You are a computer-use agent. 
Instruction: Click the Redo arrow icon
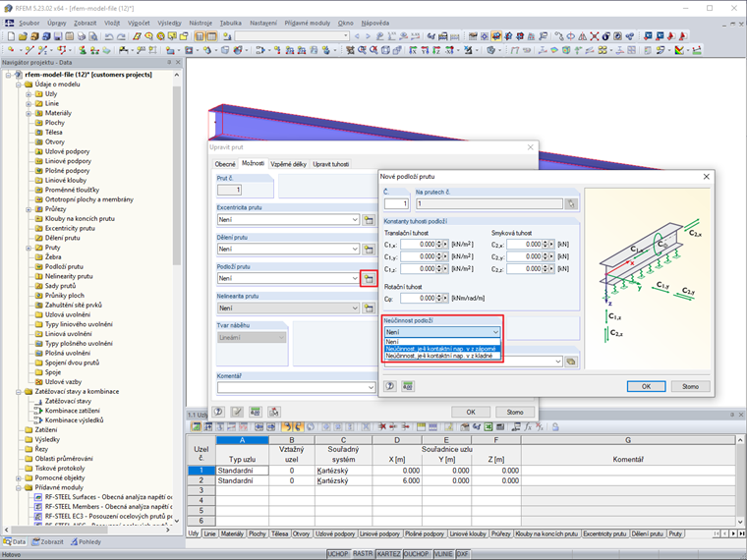122,36
